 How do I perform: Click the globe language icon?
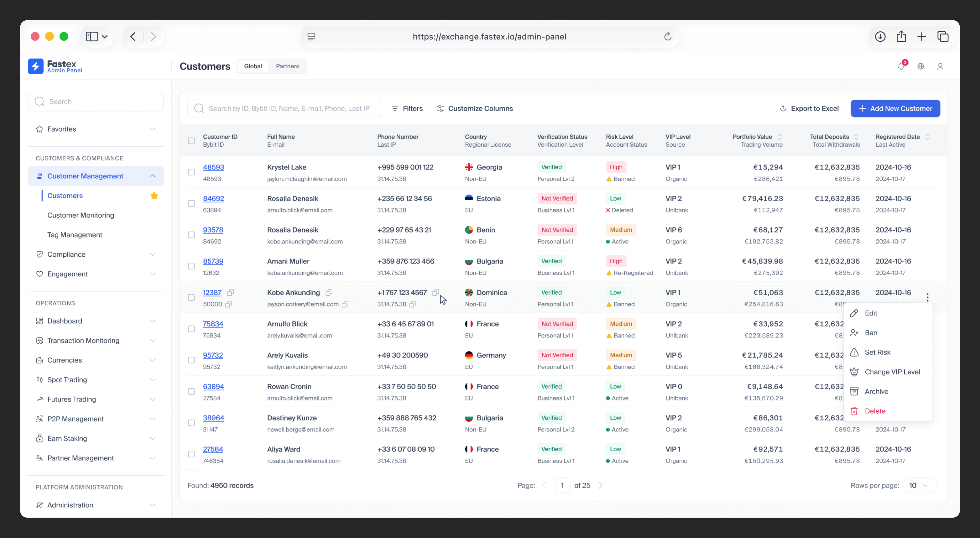click(921, 66)
